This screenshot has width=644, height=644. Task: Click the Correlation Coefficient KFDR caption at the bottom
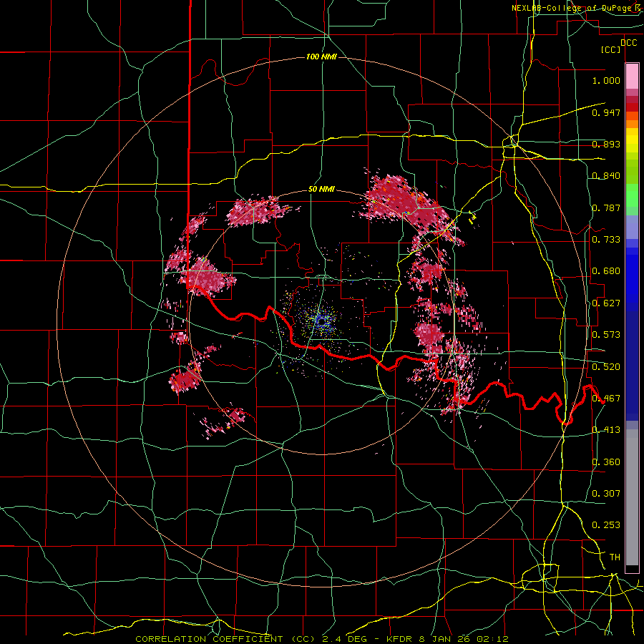[x=322, y=639]
